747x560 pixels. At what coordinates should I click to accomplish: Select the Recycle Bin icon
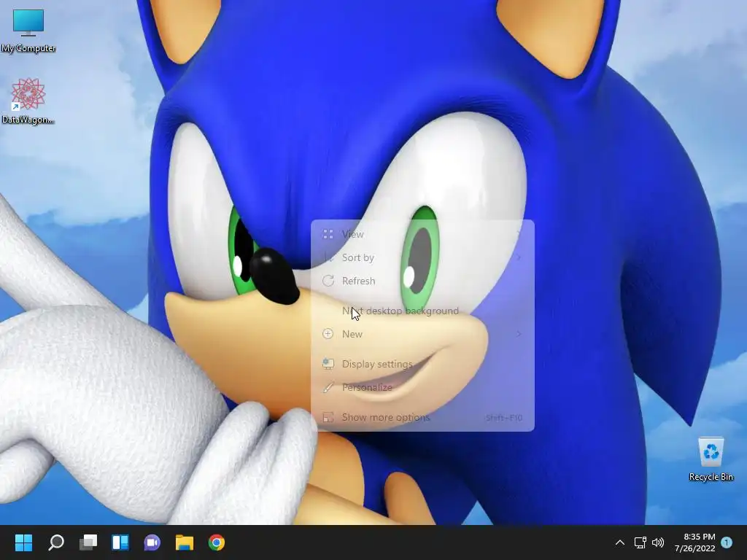(x=711, y=459)
